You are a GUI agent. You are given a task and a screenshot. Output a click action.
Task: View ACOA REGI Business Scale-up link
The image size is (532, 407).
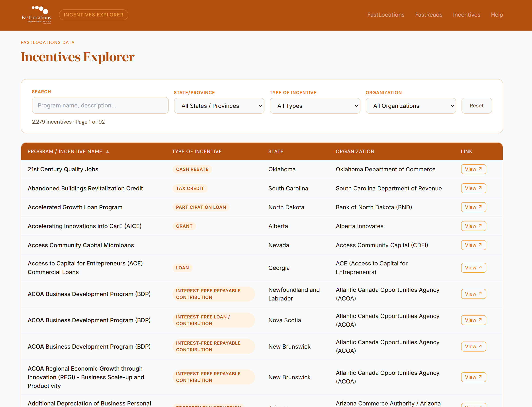[473, 377]
